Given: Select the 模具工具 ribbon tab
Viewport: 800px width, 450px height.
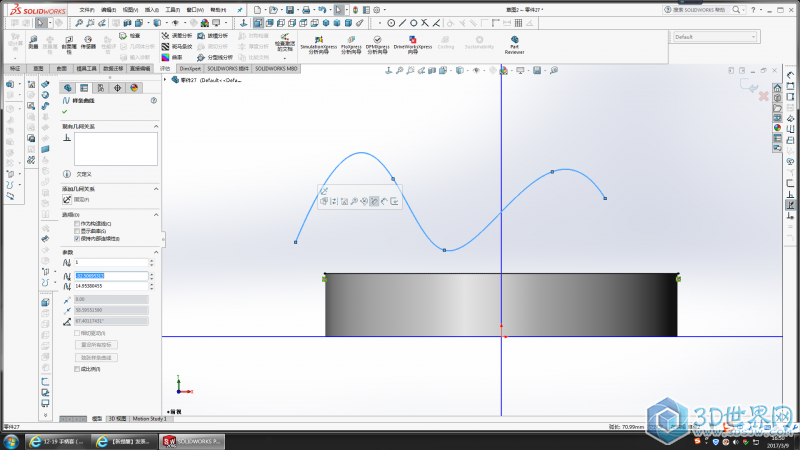Looking at the screenshot, I should 86,68.
